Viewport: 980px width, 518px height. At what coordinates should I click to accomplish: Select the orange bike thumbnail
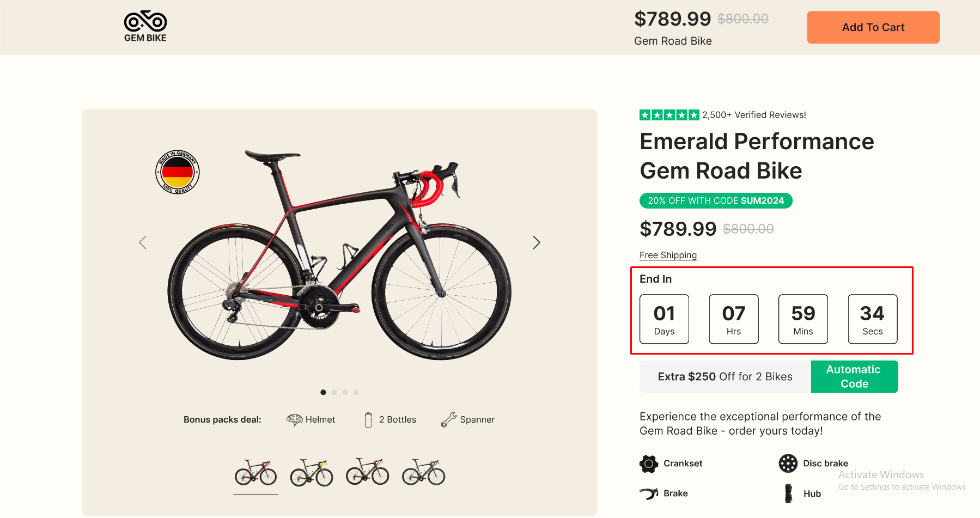(368, 472)
